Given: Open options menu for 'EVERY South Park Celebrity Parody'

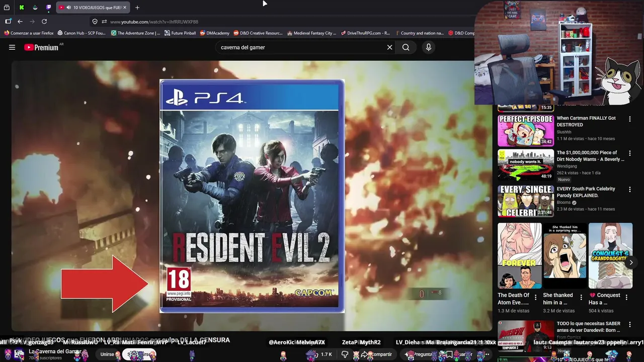Looking at the screenshot, I should pos(629,190).
